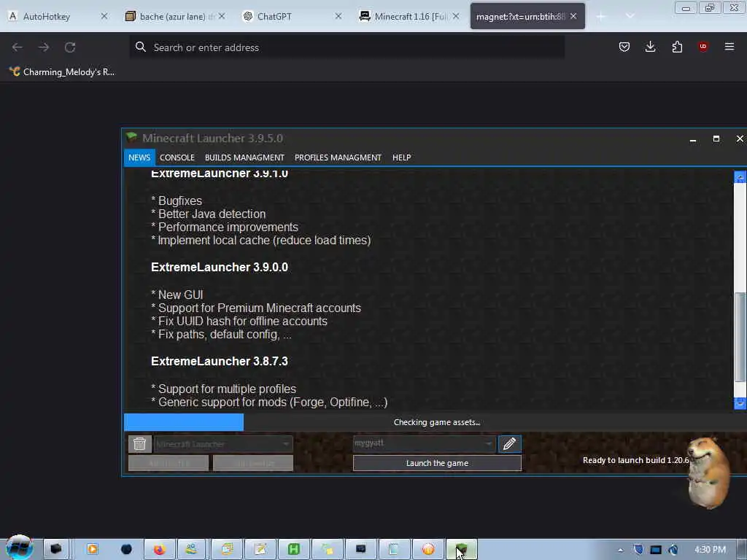Click the 4:30 PM taskbar clock
Screen dimensions: 747x560
(x=710, y=550)
